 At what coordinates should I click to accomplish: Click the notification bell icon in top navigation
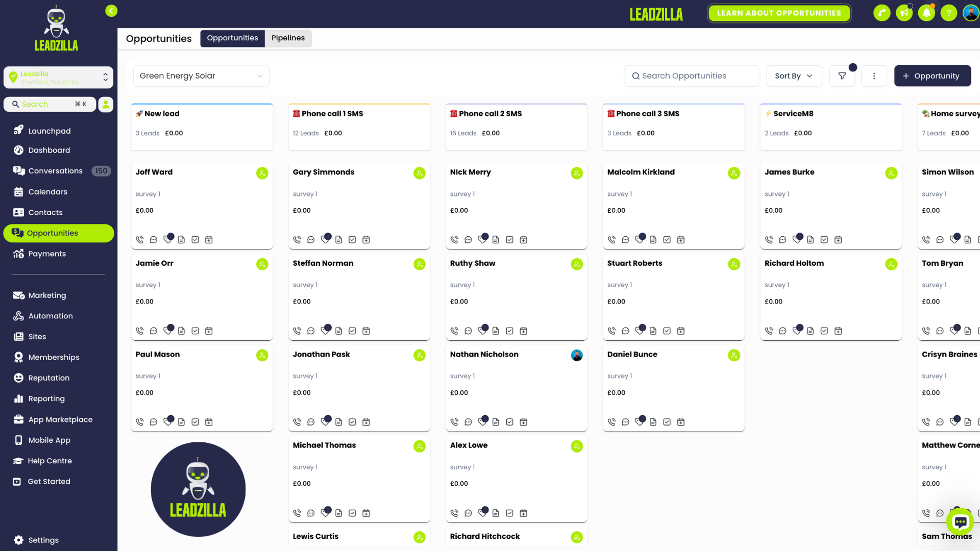pos(926,13)
